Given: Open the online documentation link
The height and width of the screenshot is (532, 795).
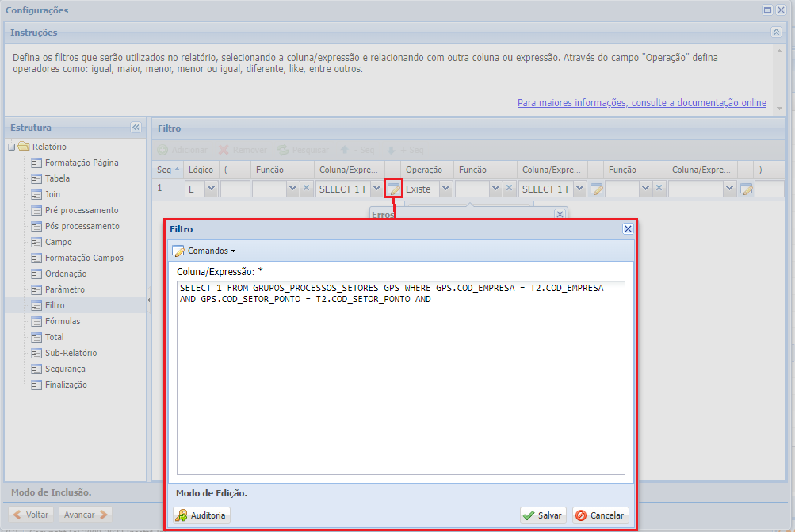Looking at the screenshot, I should (641, 103).
